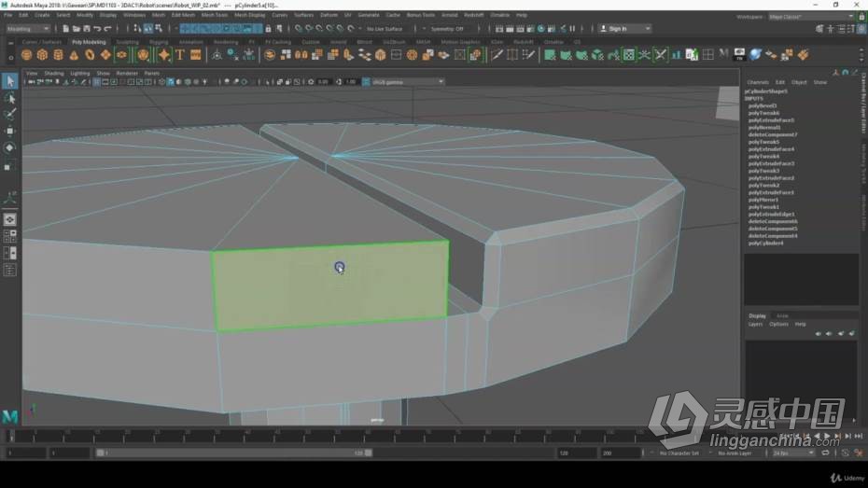This screenshot has height=488, width=868.
Task: Choose the Move tool in toolbox
Action: 10,132
